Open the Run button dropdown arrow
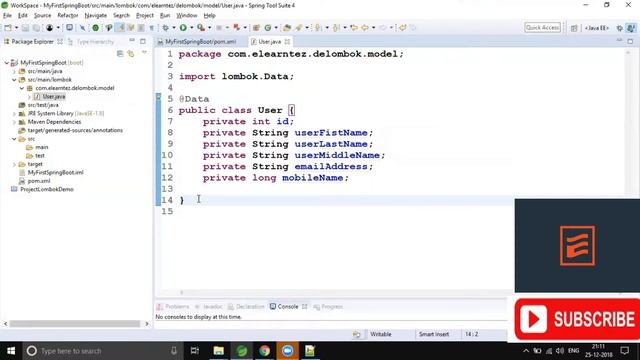This screenshot has width=640, height=360. point(191,28)
